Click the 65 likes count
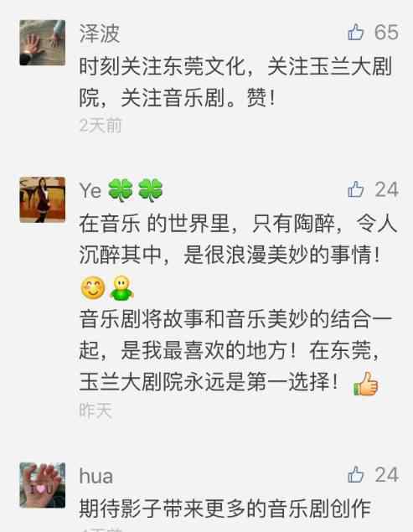 [386, 32]
